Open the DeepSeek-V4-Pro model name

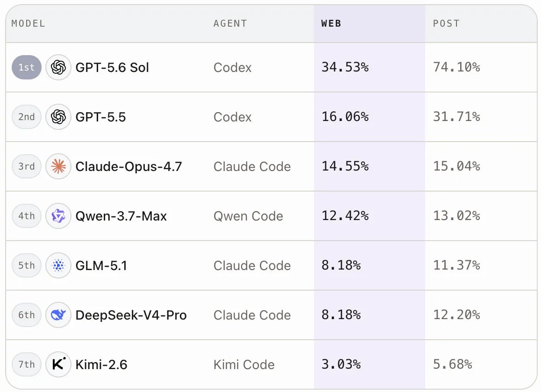click(x=131, y=315)
